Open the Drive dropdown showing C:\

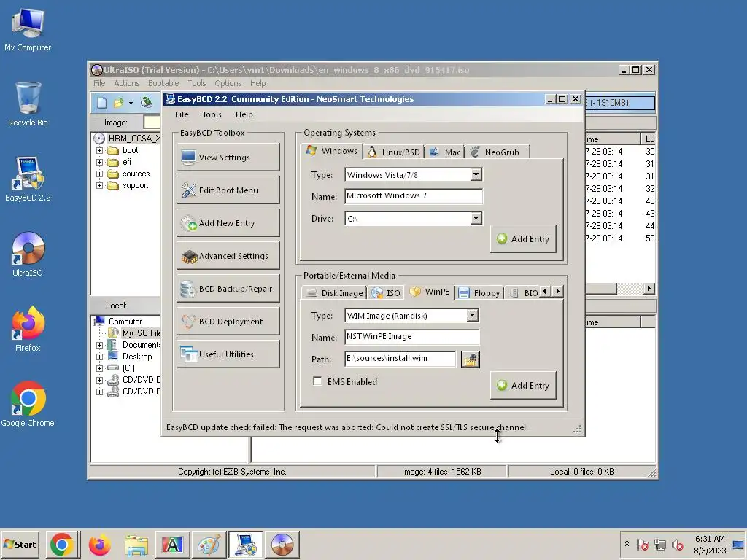[476, 218]
